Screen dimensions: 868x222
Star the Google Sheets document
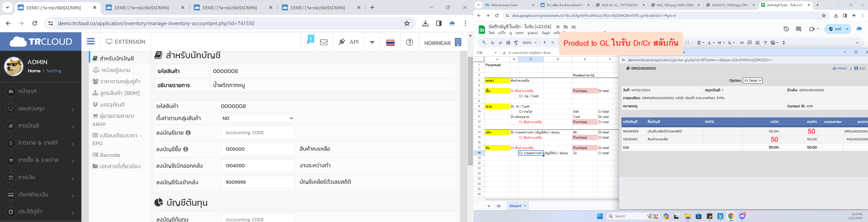point(558,27)
